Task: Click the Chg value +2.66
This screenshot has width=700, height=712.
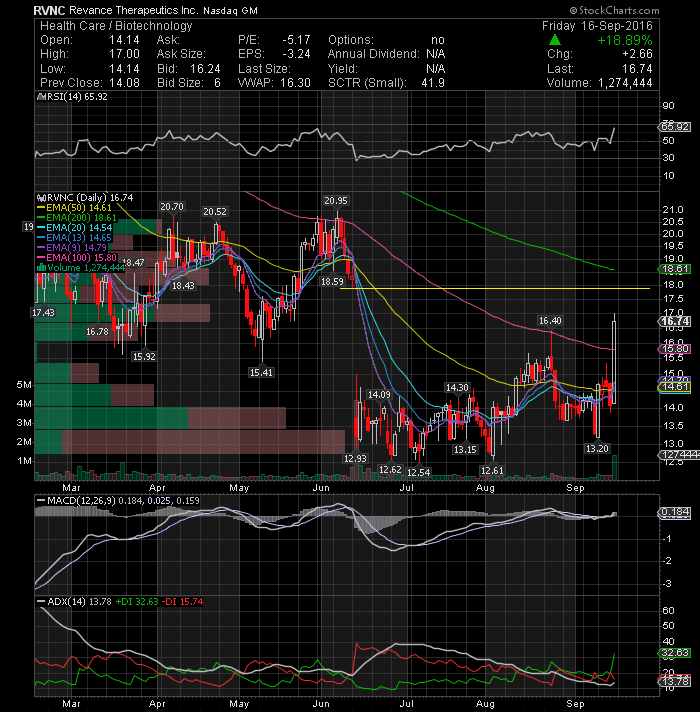Action: [x=637, y=54]
